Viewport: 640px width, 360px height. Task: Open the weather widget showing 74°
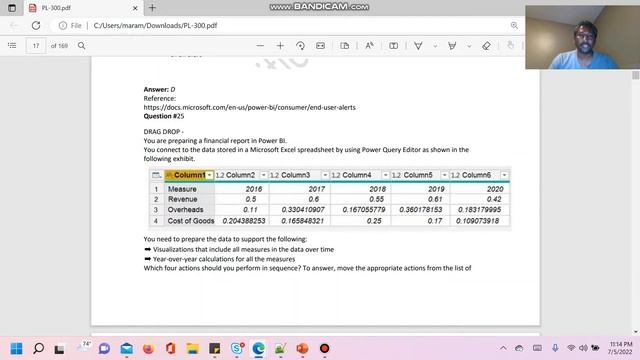[x=83, y=347]
